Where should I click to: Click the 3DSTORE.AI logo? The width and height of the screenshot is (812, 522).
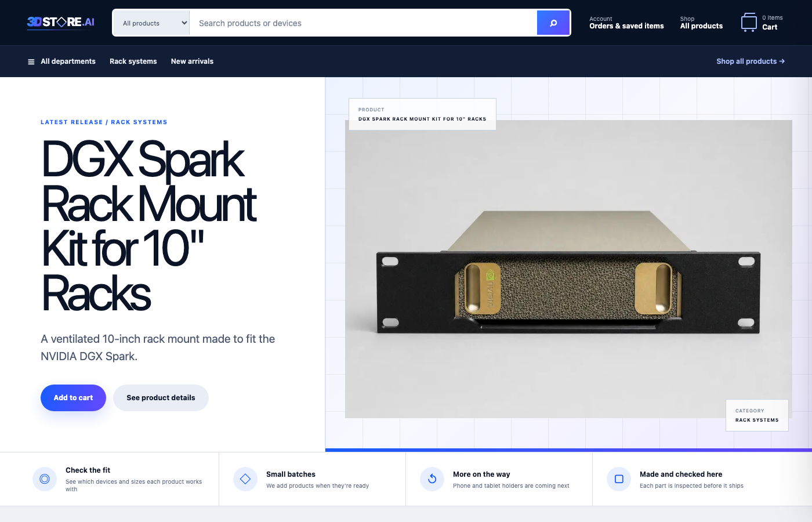pos(61,22)
